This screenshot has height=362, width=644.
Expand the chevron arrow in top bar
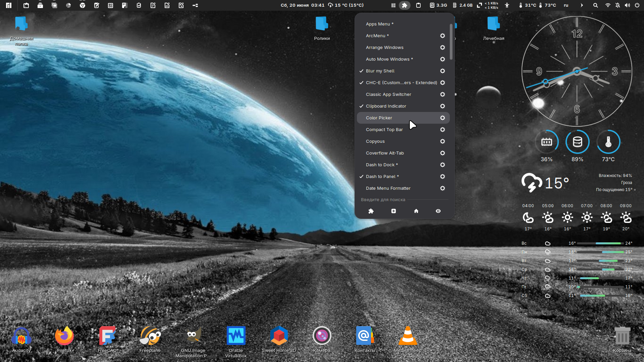[x=582, y=5]
